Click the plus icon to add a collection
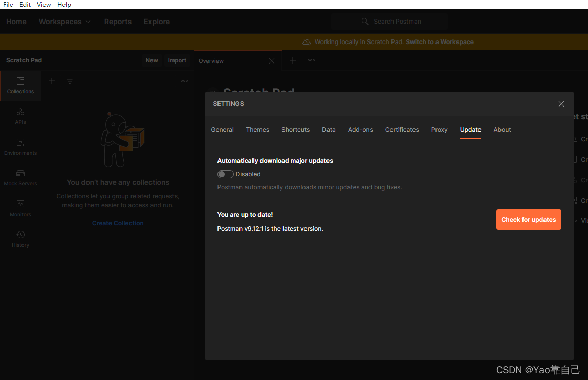 [52, 81]
